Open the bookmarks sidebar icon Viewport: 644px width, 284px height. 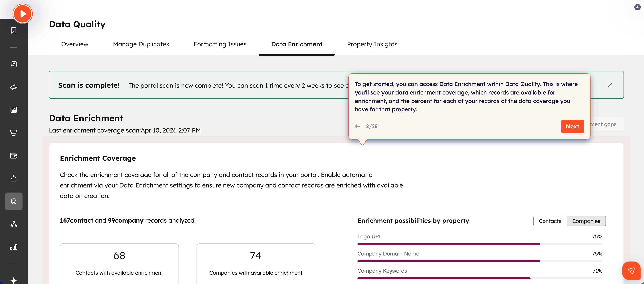pyautogui.click(x=14, y=31)
